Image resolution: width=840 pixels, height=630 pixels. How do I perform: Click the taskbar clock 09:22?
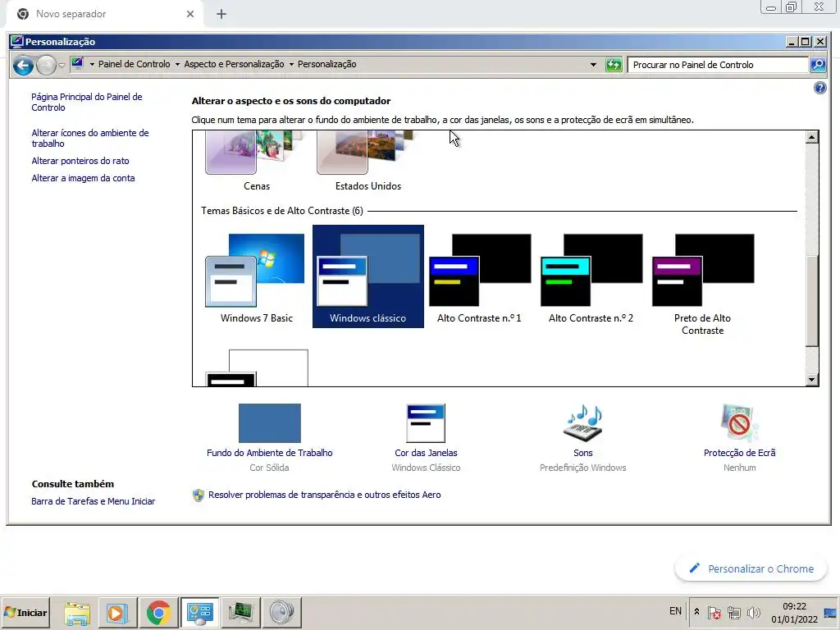pos(794,612)
